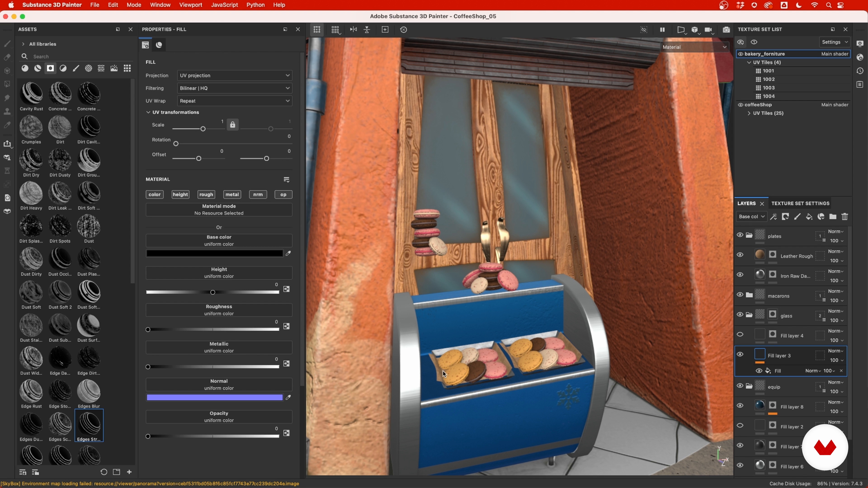Filter assets by Smart masks icon
The image size is (868, 488).
tap(50, 68)
